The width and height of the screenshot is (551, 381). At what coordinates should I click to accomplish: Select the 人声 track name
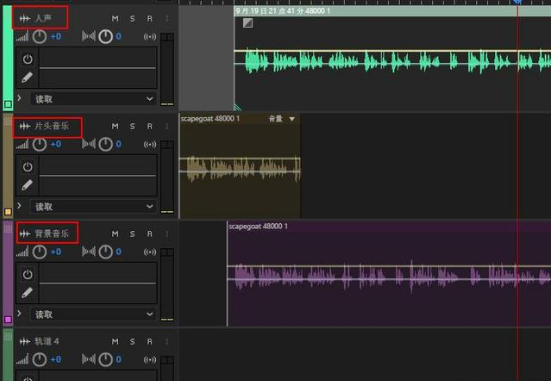(x=43, y=18)
